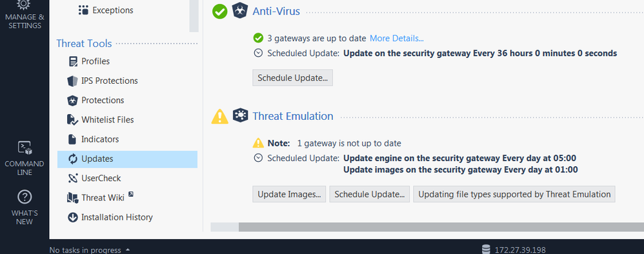The width and height of the screenshot is (644, 254).
Task: Click Update Images button
Action: (x=289, y=194)
